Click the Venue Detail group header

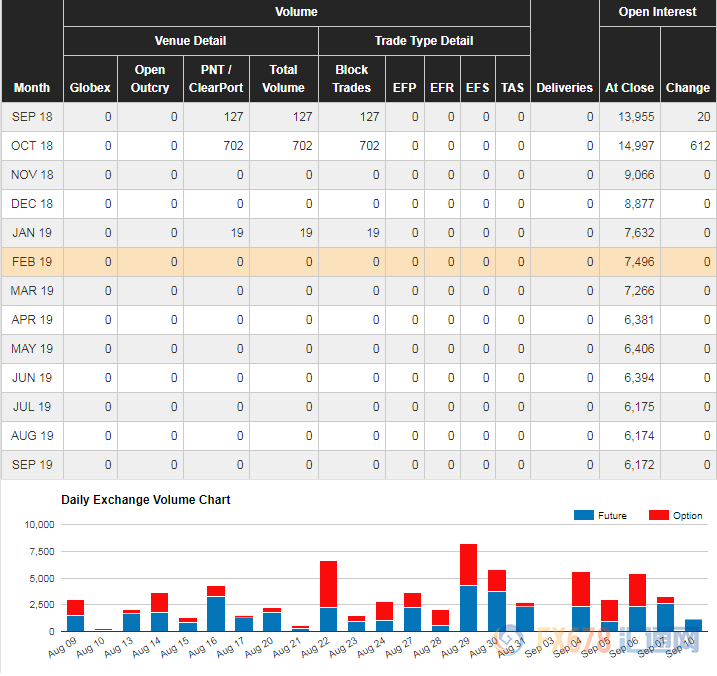pyautogui.click(x=191, y=41)
